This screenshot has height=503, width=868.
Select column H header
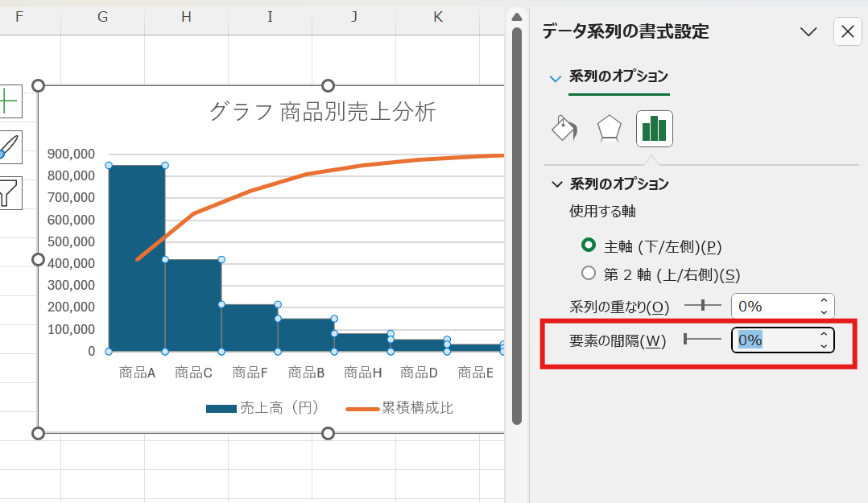[x=186, y=16]
